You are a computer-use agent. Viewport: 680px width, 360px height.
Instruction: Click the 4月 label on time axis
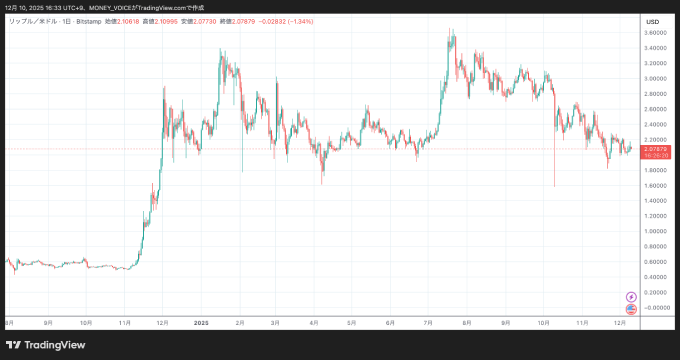[x=314, y=323]
